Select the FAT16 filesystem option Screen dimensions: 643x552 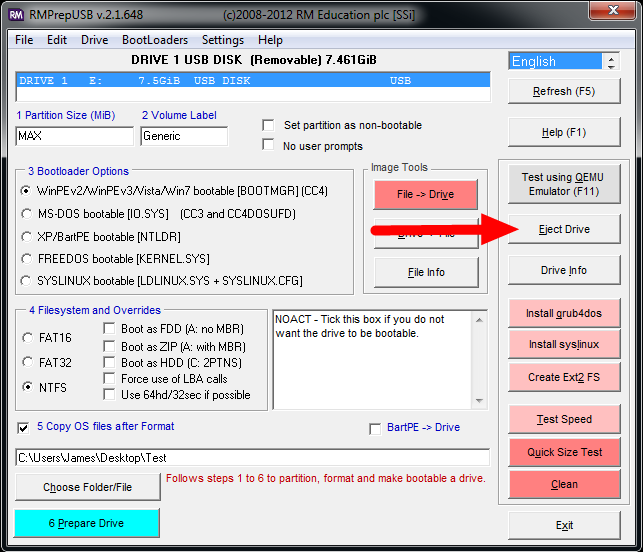click(x=27, y=338)
